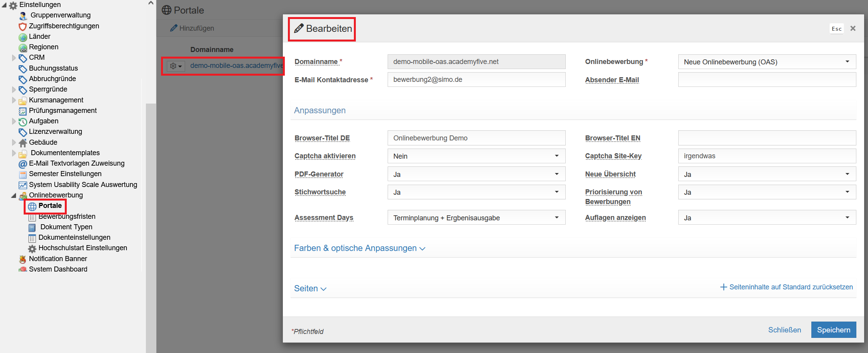Click the Dokument Typen icon

pos(32,227)
